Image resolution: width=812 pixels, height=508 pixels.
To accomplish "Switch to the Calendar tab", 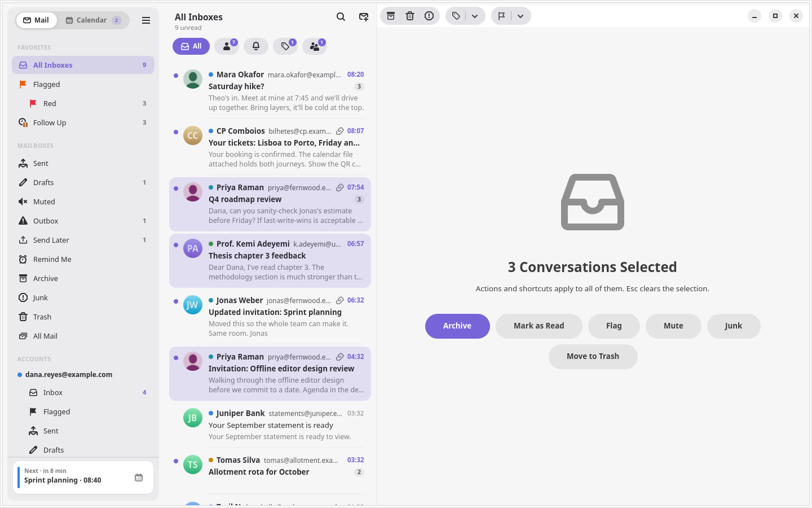I will pos(93,20).
